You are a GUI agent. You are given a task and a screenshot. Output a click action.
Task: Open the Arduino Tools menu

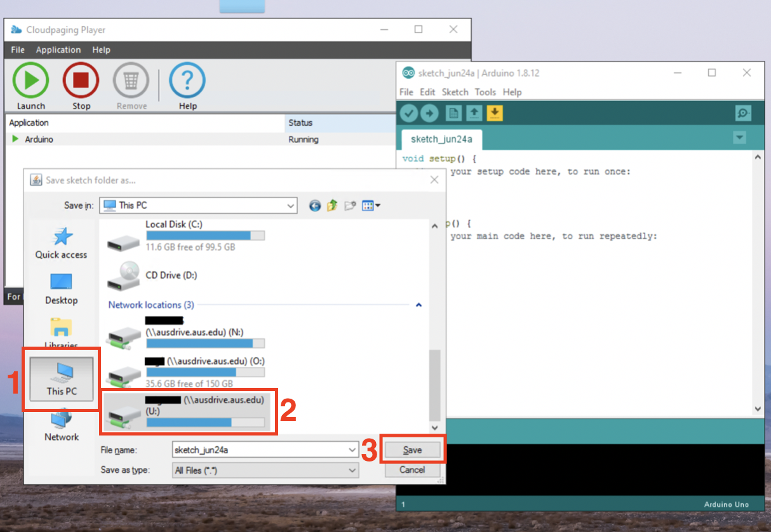click(x=485, y=92)
